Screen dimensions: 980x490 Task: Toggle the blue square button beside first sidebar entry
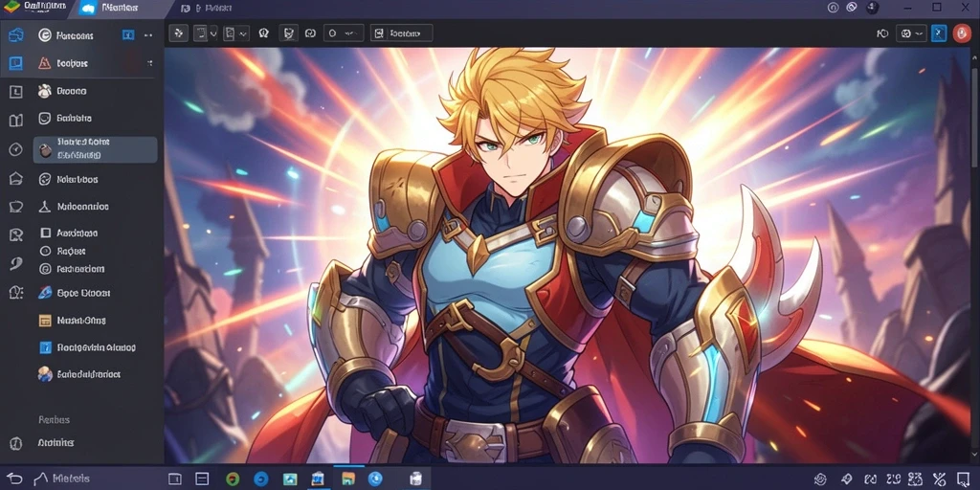point(128,35)
